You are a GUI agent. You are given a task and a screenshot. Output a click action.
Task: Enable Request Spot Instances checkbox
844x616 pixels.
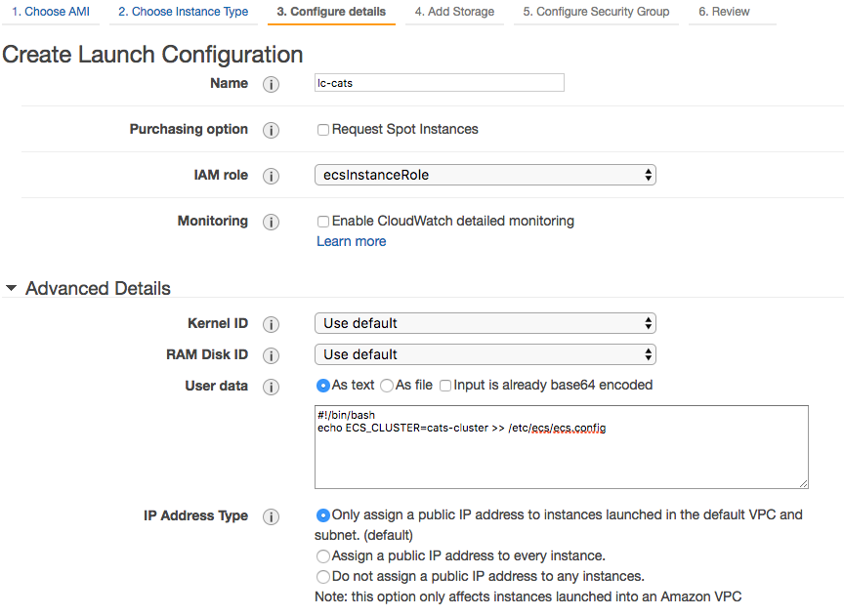pyautogui.click(x=323, y=130)
